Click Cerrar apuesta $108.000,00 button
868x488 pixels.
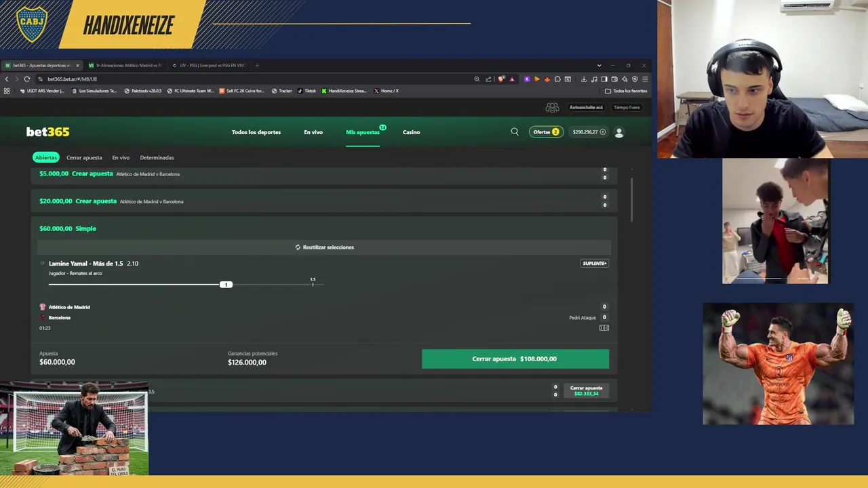click(515, 359)
